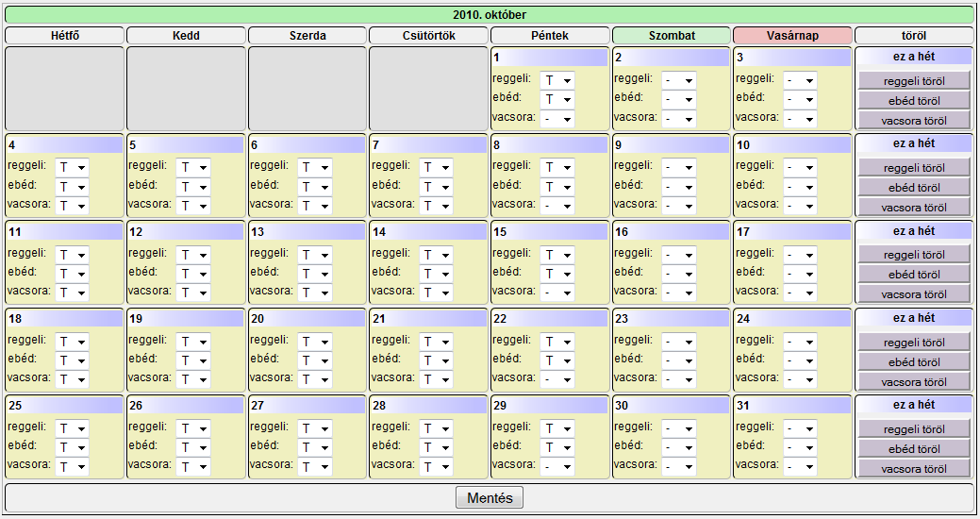Click the green Szombat column header
The height and width of the screenshot is (519, 980).
[672, 36]
